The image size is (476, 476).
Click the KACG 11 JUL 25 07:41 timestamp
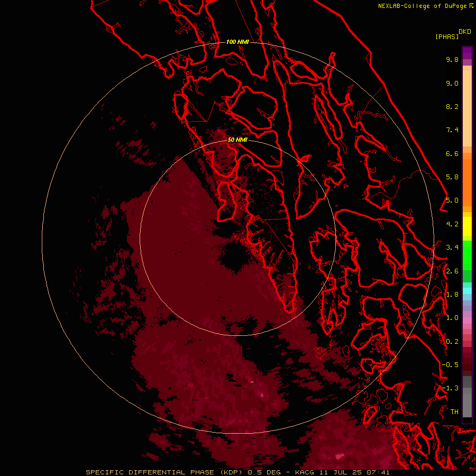[x=342, y=472]
